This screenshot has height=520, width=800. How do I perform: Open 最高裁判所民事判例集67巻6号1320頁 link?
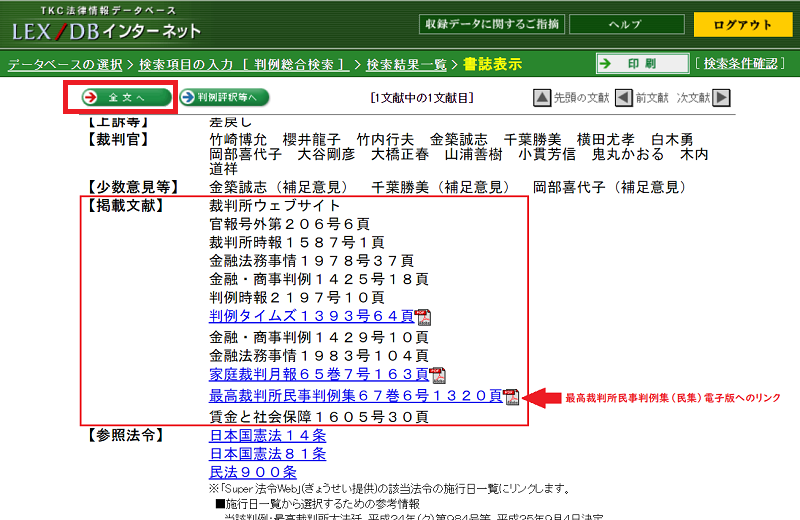coord(356,395)
